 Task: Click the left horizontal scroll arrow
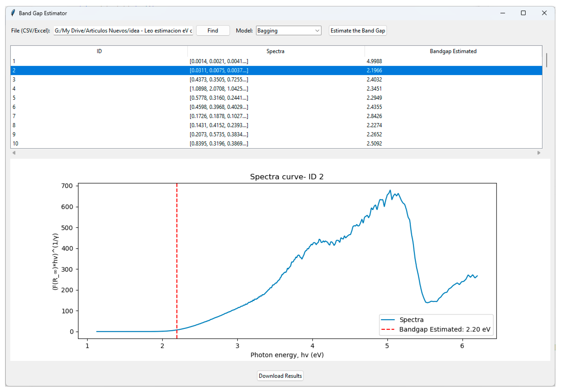click(x=14, y=153)
